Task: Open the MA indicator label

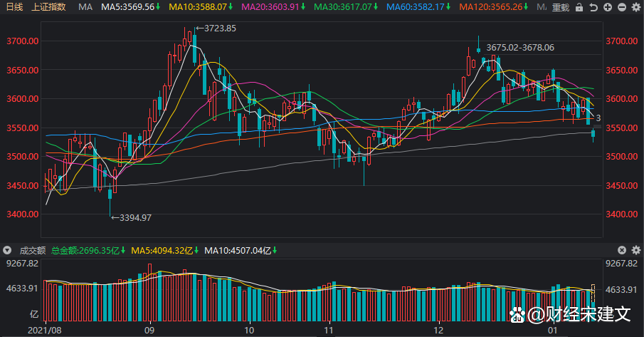Action: click(85, 7)
